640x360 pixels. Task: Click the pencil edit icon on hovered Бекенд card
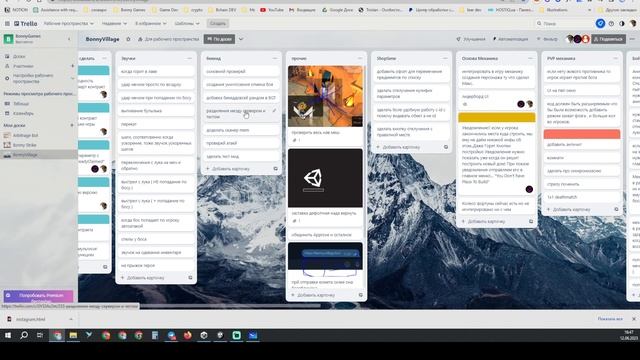pyautogui.click(x=274, y=111)
